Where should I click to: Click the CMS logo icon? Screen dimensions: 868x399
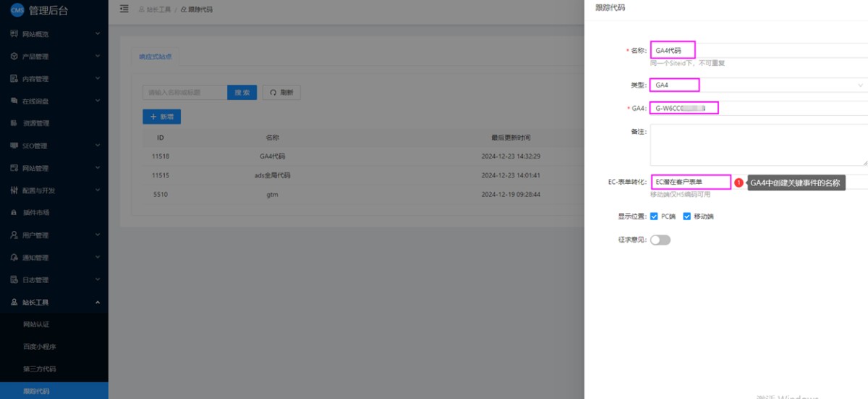16,10
